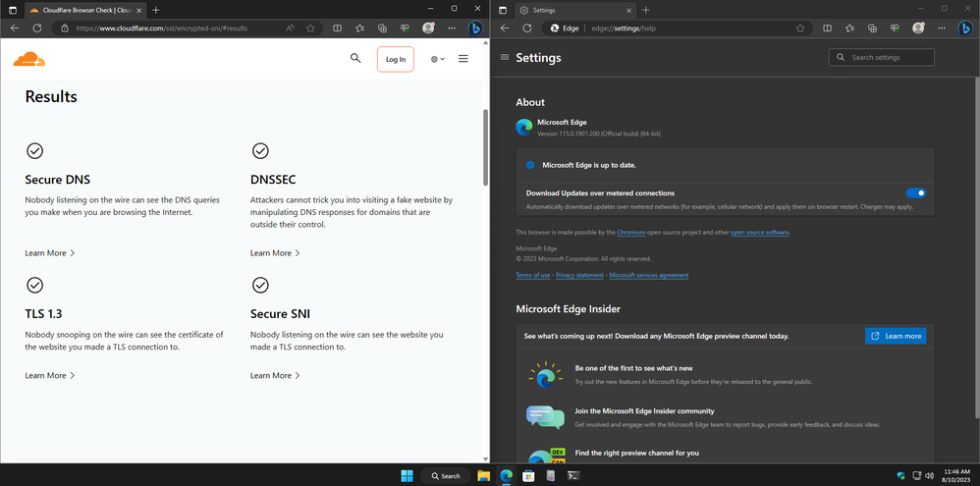Click the taskbar Search box
The image size is (980, 486).
point(445,476)
